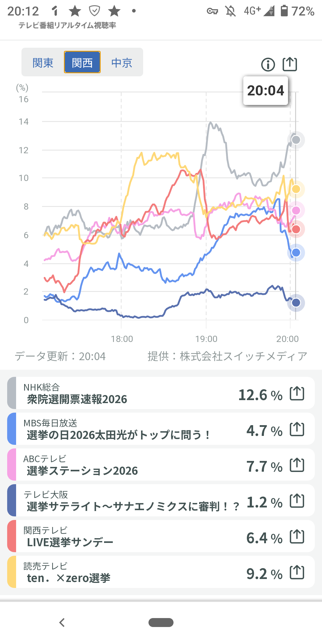Share 読売テレビ rating row

297,572
